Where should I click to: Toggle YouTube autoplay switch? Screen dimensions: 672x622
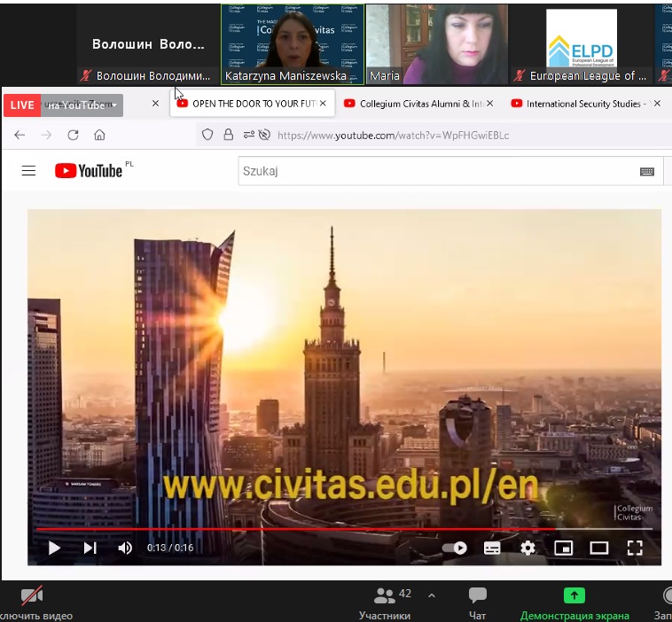tap(455, 548)
